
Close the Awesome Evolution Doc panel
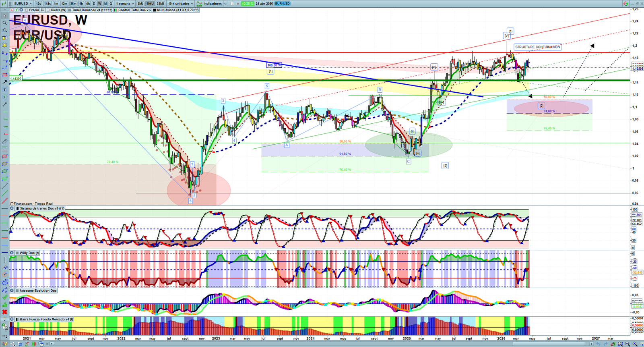click(x=12, y=291)
